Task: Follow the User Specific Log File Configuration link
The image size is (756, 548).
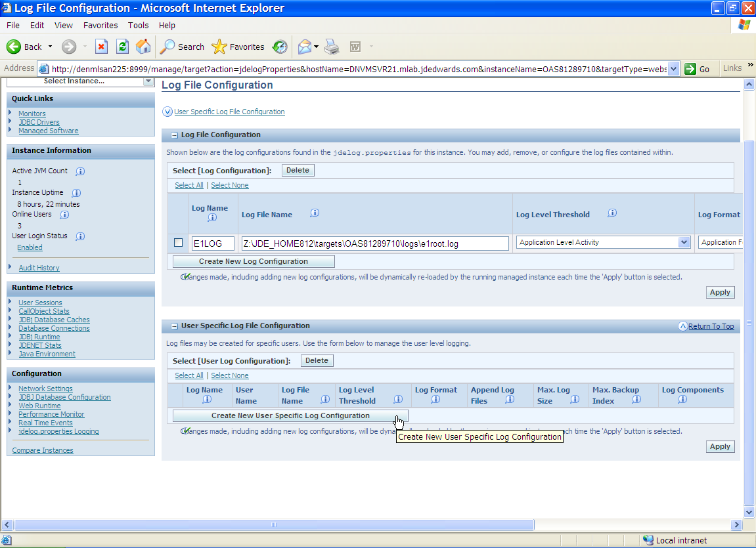Action: coord(229,112)
